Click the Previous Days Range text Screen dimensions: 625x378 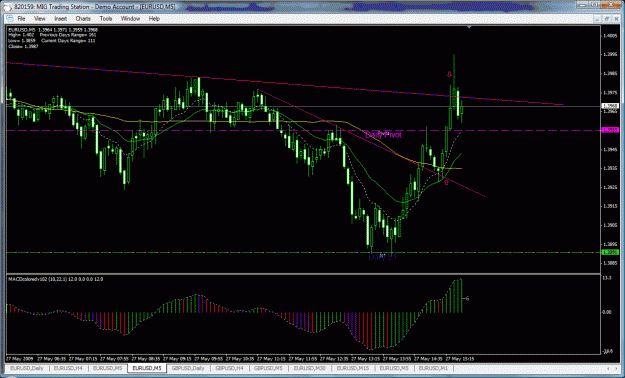67,35
